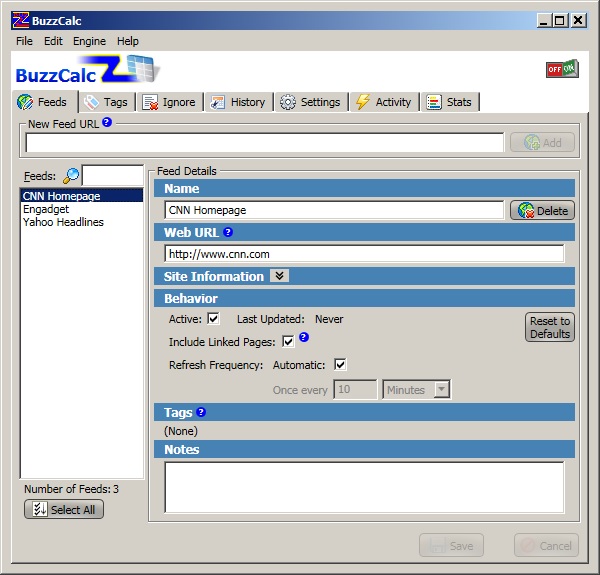Select Engadget in the feeds list
Screen dimensions: 600x575
click(45, 209)
